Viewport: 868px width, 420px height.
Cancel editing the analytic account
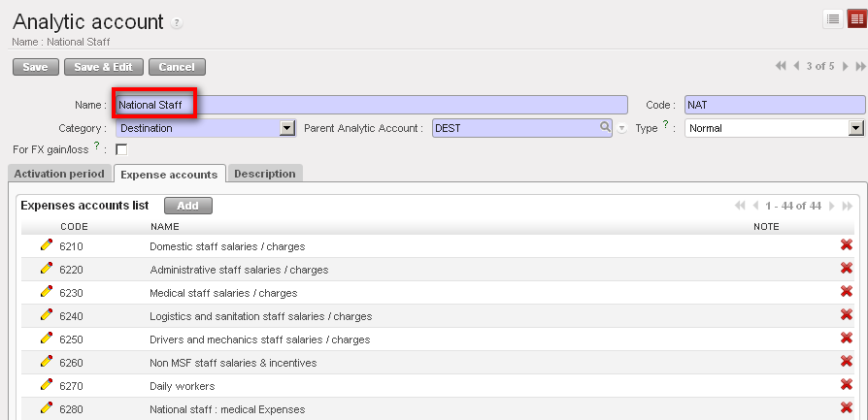point(177,67)
